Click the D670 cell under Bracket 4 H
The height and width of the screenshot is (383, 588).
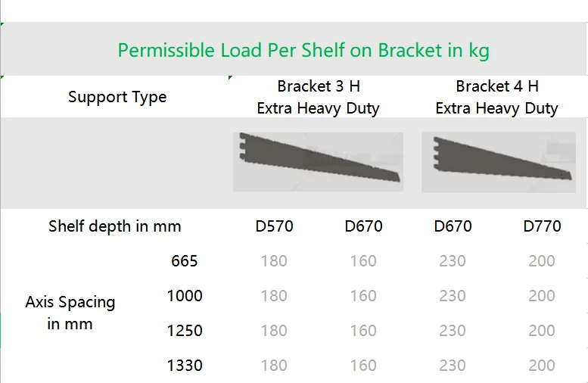[x=453, y=226]
